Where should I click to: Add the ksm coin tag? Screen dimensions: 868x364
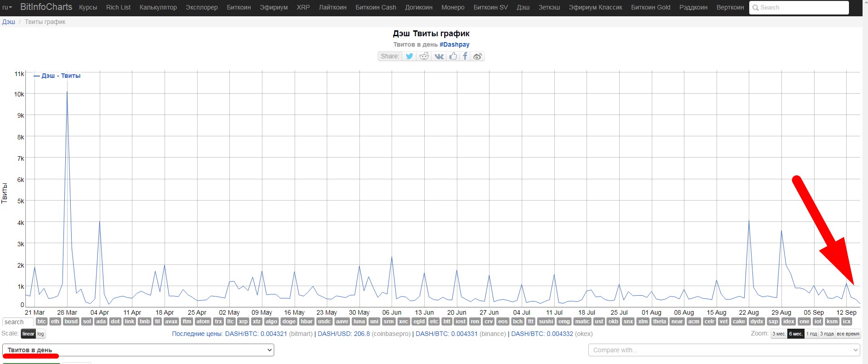(832, 321)
